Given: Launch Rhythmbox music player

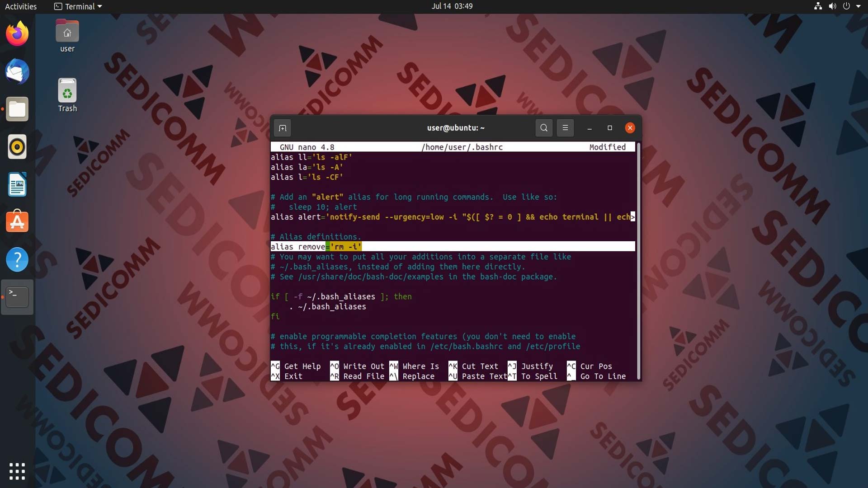Looking at the screenshot, I should [17, 147].
